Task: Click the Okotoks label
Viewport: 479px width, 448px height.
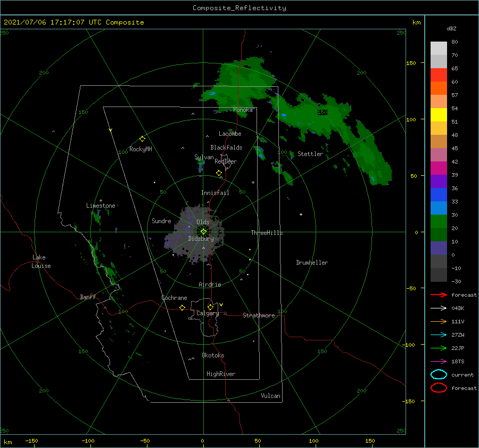Action: click(213, 355)
